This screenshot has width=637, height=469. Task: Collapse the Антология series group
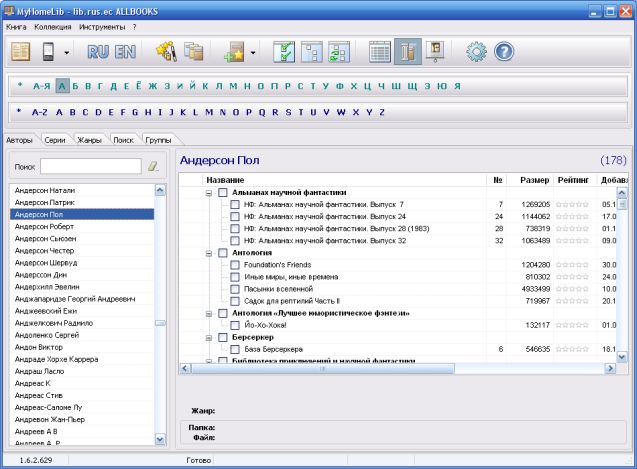point(209,252)
